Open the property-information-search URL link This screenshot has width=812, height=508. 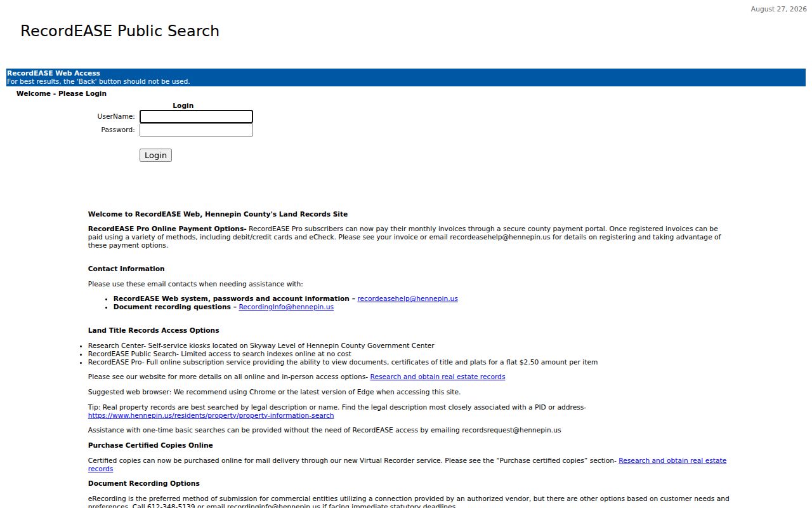pyautogui.click(x=211, y=415)
